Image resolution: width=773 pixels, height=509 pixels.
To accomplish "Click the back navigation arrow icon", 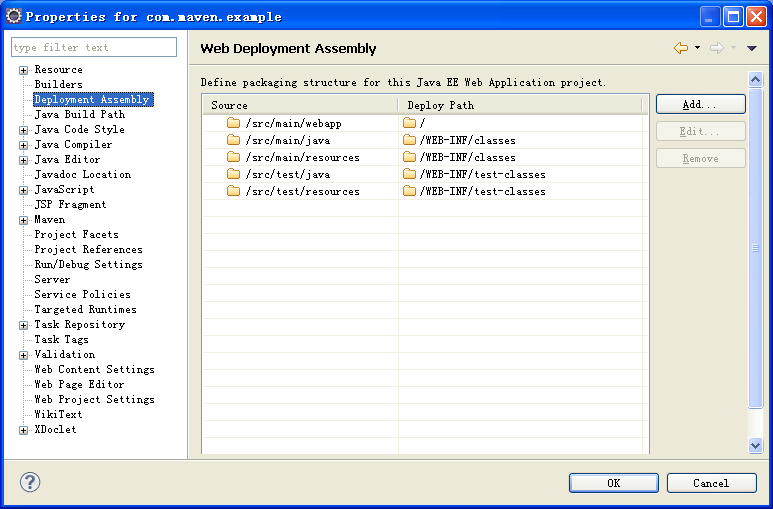I will (x=681, y=48).
